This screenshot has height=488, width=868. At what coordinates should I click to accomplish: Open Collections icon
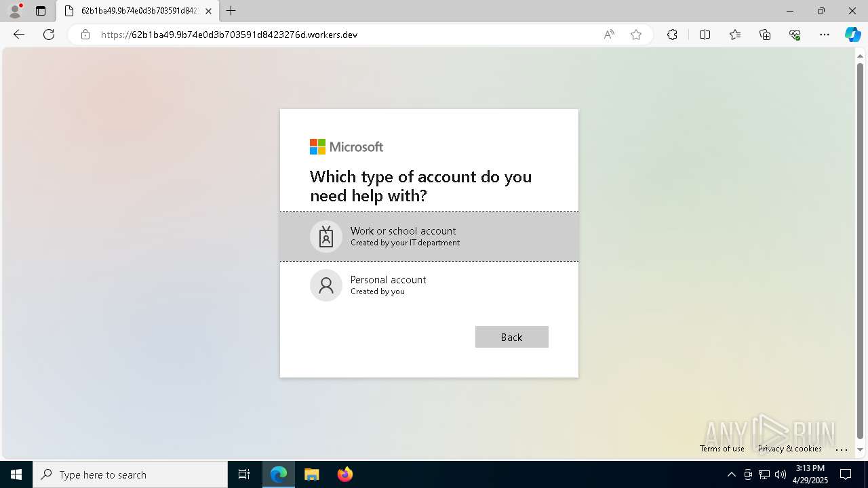[x=765, y=35]
